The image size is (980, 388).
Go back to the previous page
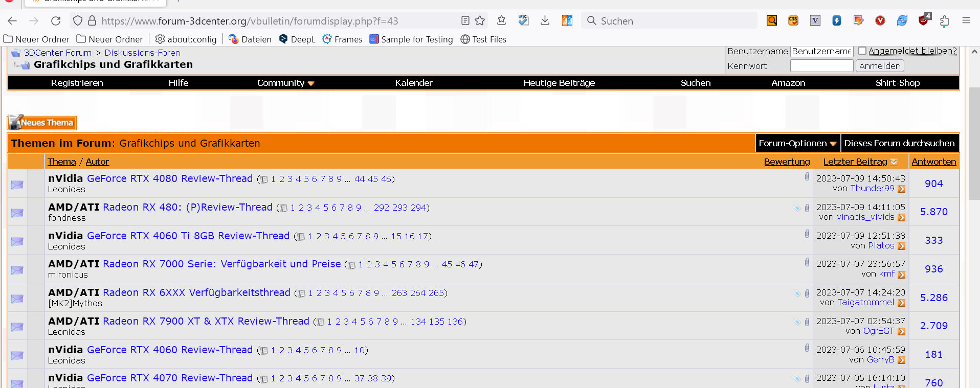pos(12,21)
